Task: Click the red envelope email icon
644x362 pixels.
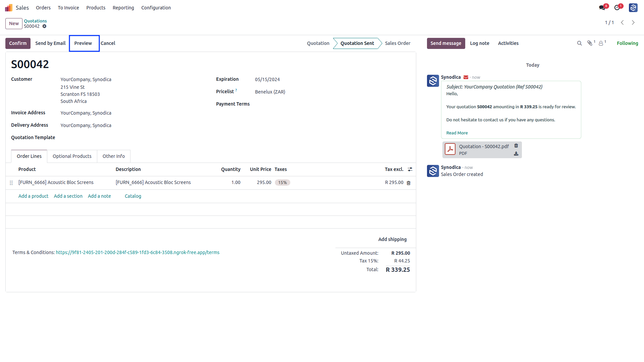Action: click(x=466, y=77)
